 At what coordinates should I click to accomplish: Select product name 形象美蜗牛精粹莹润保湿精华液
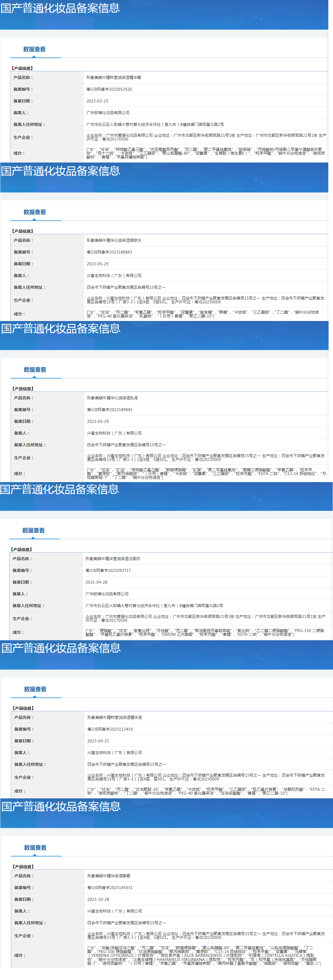pyautogui.click(x=115, y=717)
